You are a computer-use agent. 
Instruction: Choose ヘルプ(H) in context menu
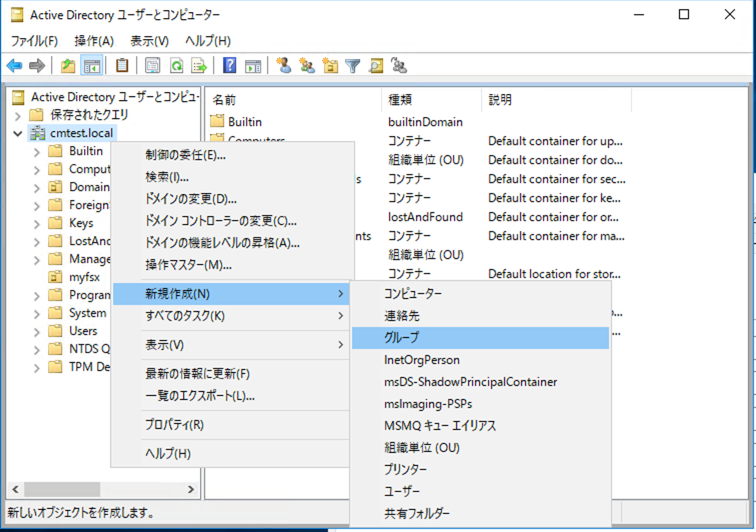coord(231,453)
